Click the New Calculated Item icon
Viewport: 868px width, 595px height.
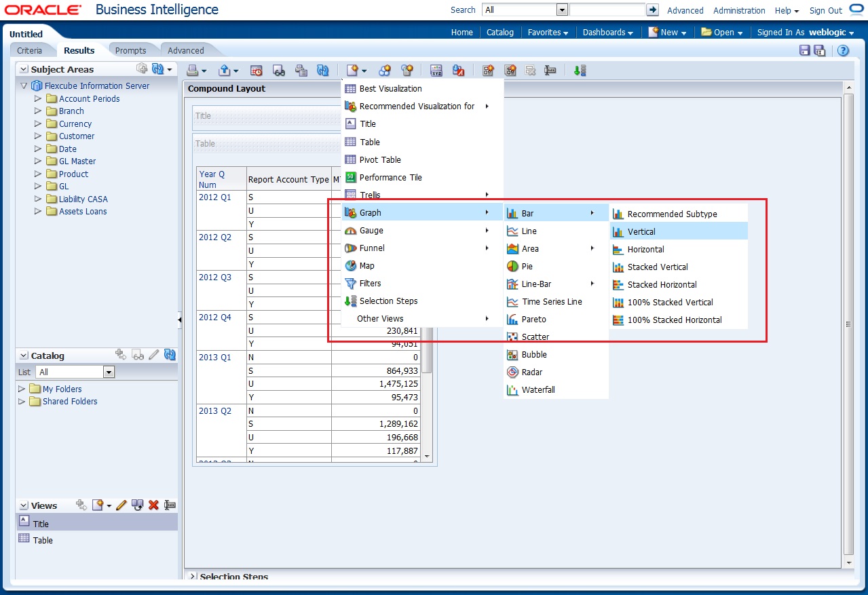click(x=407, y=70)
